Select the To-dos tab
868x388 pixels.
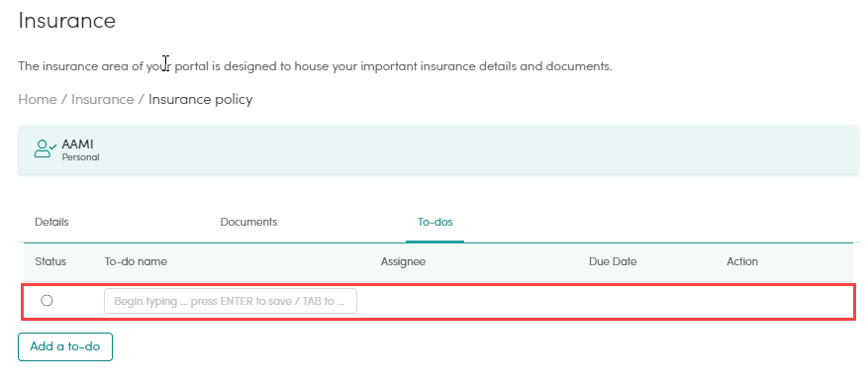pos(435,222)
